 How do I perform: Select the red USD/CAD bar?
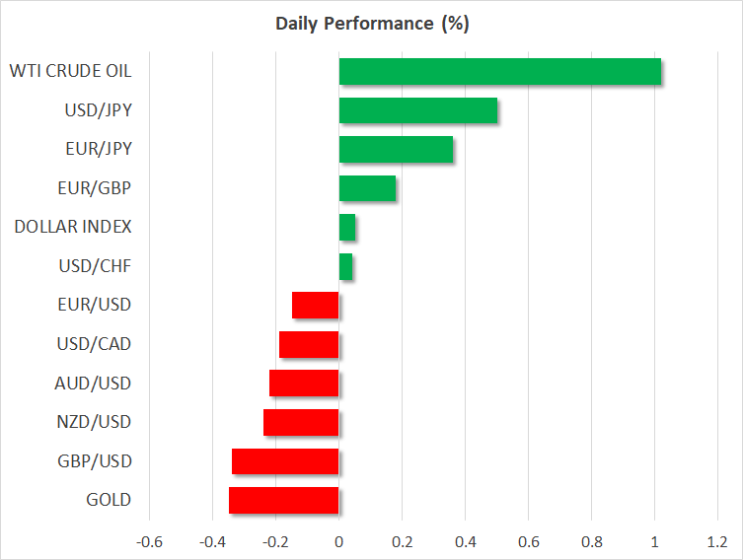pyautogui.click(x=309, y=344)
